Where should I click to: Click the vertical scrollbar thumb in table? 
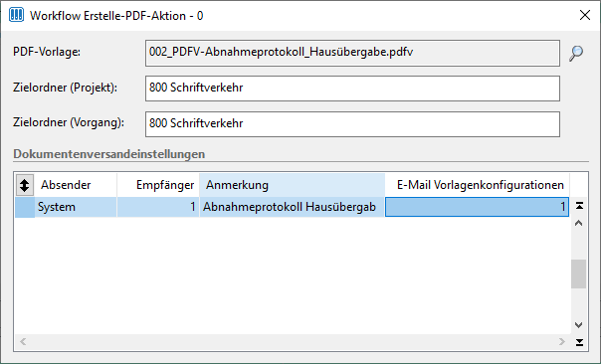point(579,273)
